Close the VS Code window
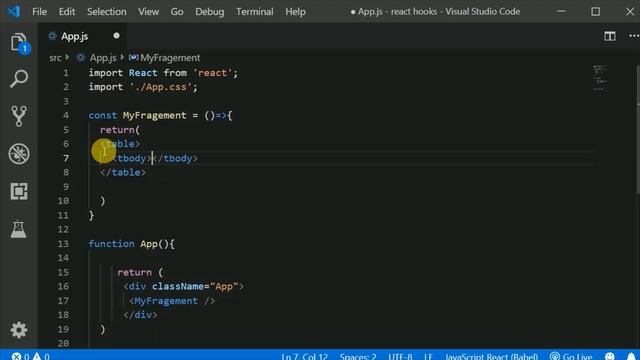 (630, 11)
